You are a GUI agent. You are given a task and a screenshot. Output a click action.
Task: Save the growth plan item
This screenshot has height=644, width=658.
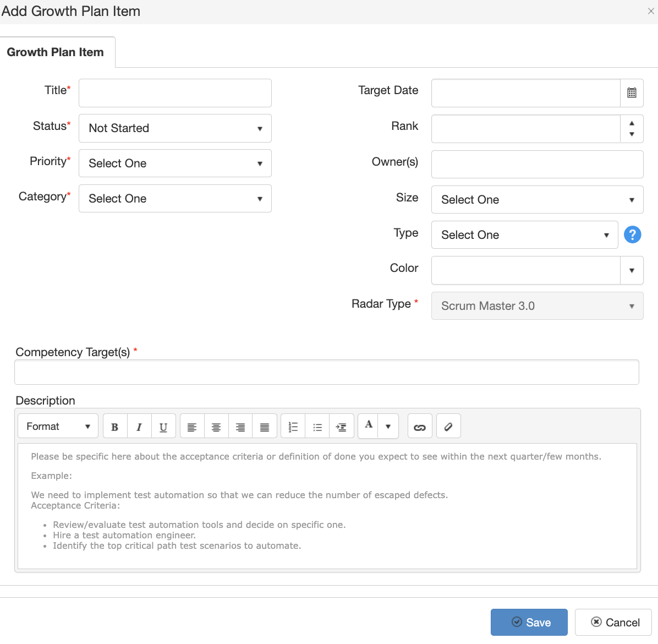coord(529,622)
